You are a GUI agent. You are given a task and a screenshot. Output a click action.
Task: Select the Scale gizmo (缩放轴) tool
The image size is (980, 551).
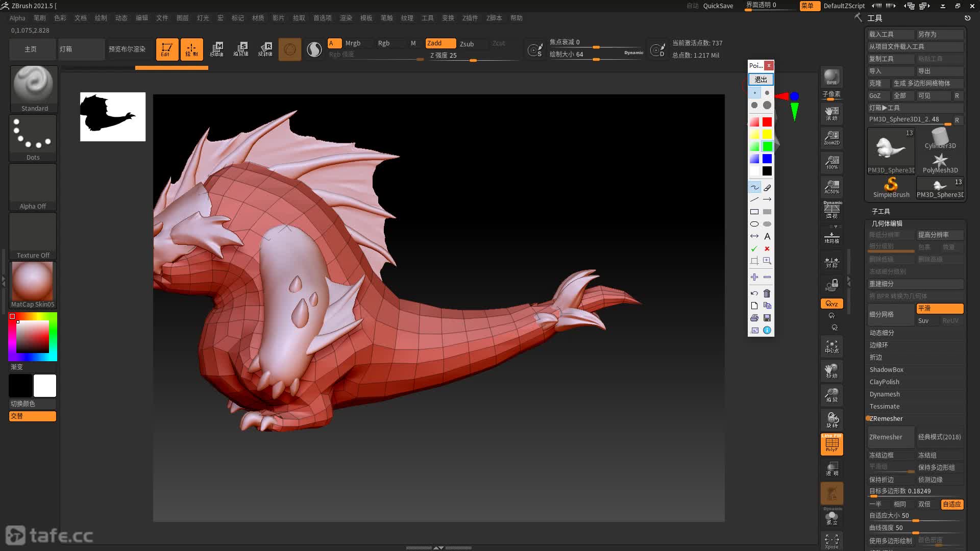[241, 49]
